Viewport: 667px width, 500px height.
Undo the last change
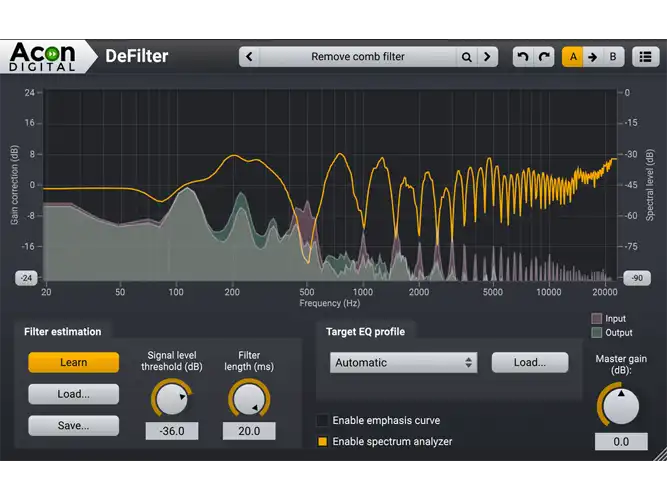pyautogui.click(x=523, y=57)
